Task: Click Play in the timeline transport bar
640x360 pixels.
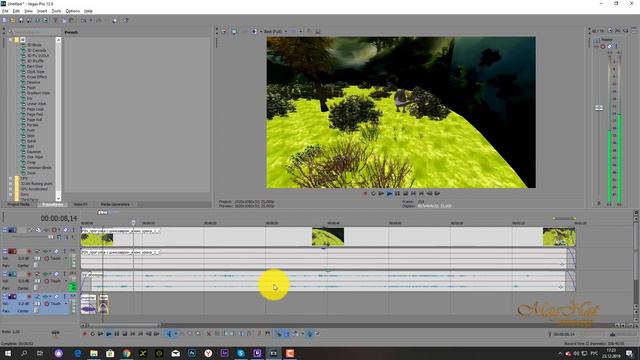Action: (x=109, y=334)
